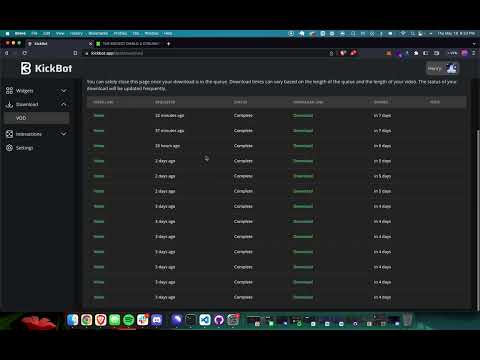This screenshot has height=360, width=480.
Task: Open Settings gear icon in sidebar
Action: click(x=9, y=148)
